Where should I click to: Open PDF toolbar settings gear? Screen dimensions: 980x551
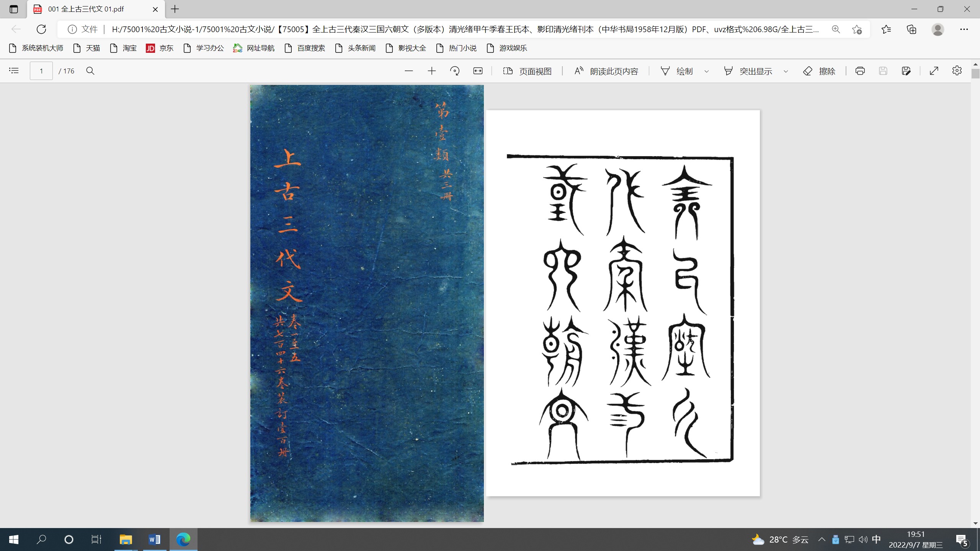pos(957,71)
